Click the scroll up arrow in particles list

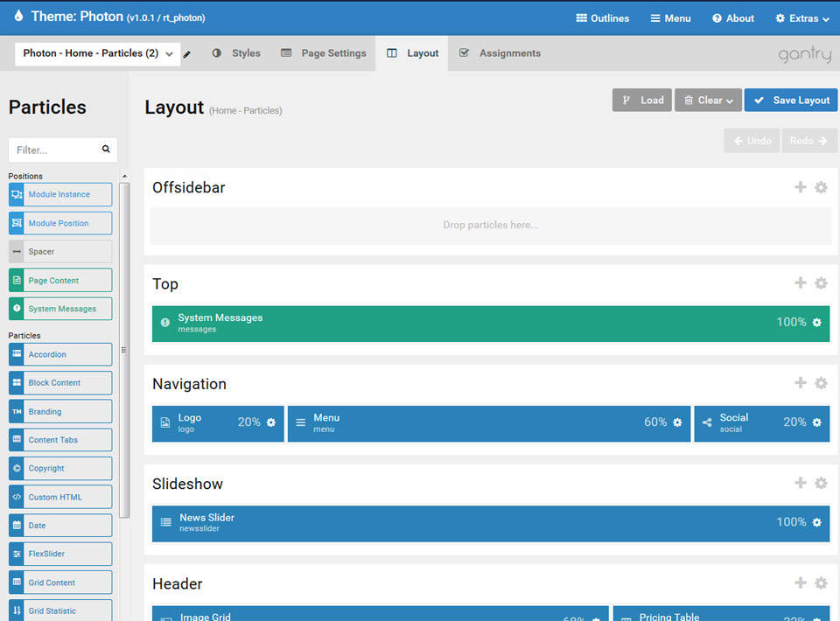pyautogui.click(x=124, y=176)
